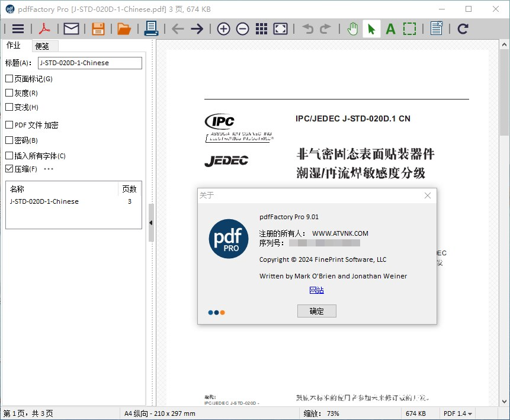Screen dimensions: 510x420
Task: Send PDF via email envelope icon
Action: [71, 29]
